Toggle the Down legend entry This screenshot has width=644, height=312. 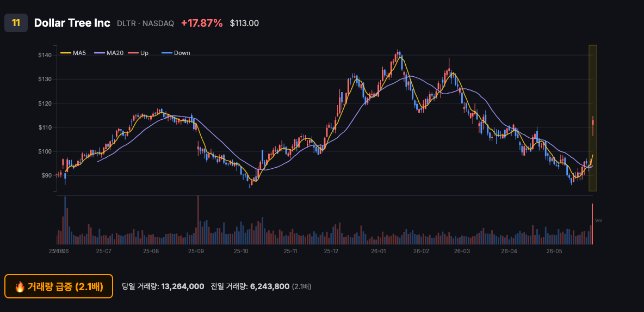[x=176, y=53]
